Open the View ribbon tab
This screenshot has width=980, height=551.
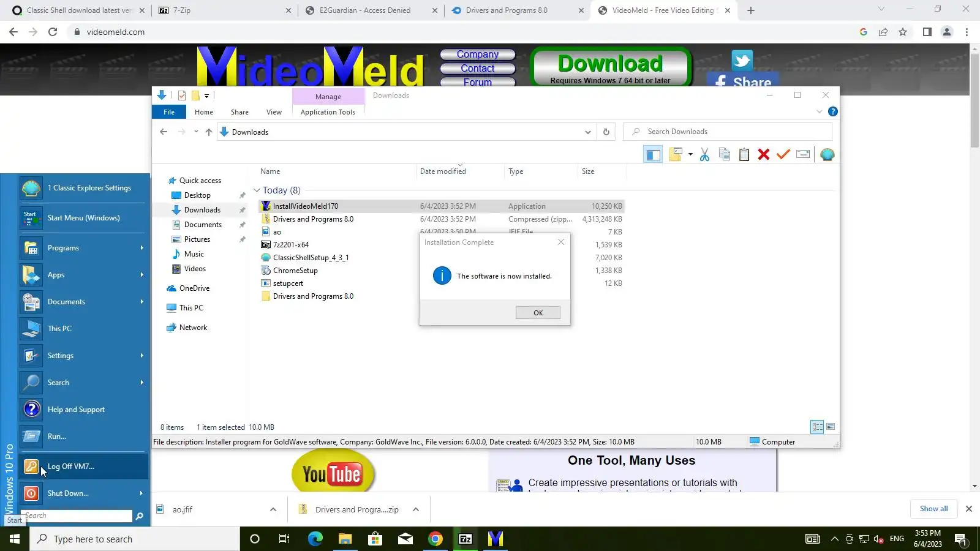(x=274, y=112)
